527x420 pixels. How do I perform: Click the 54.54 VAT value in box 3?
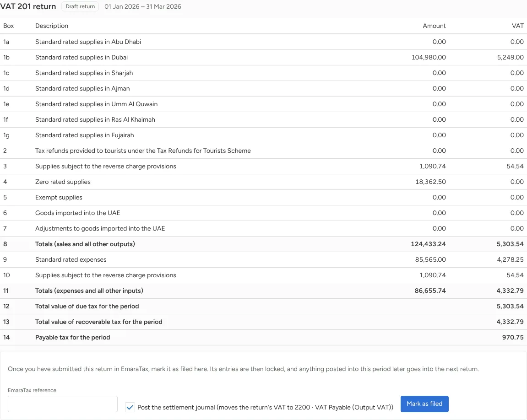pyautogui.click(x=515, y=166)
